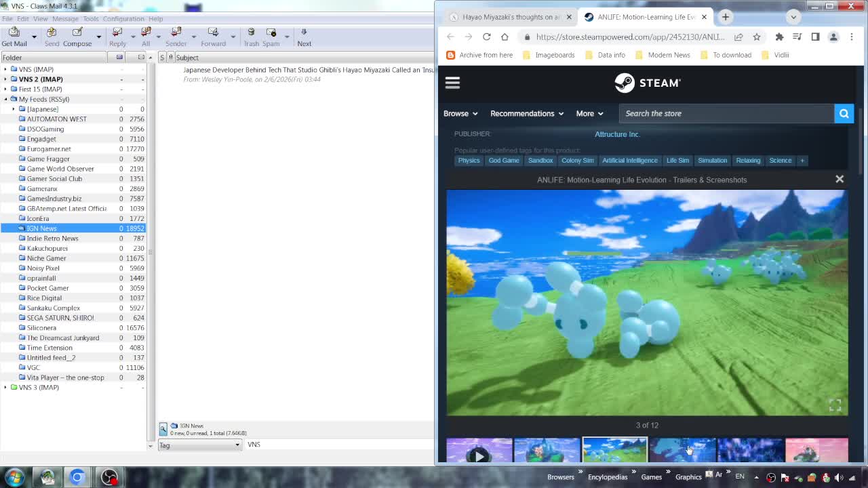Click the Steam store search magnifier button

coord(844,113)
